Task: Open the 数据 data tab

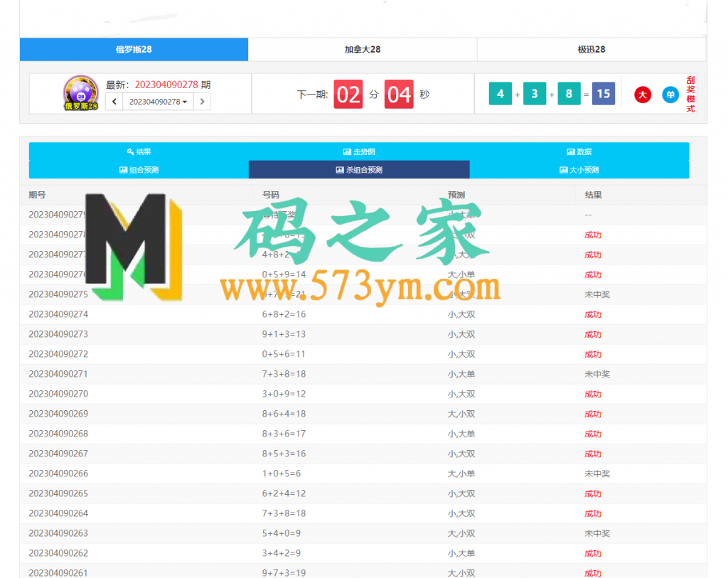Action: (579, 152)
